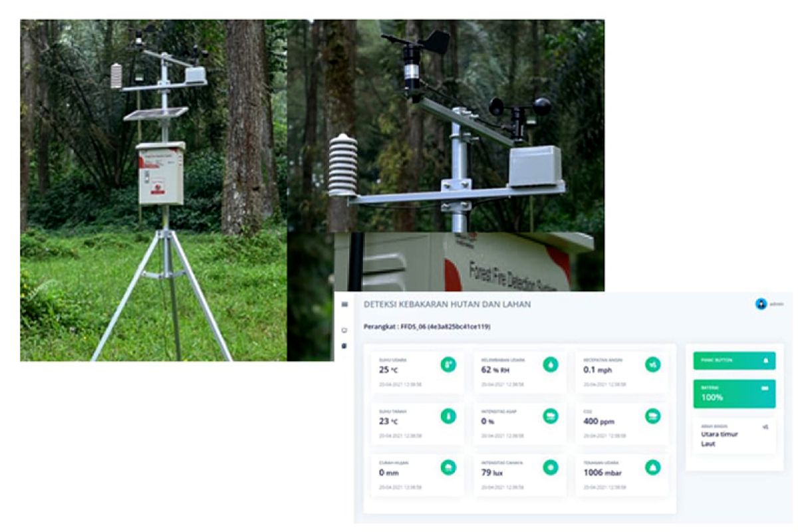Click the green Panic Button

(734, 360)
